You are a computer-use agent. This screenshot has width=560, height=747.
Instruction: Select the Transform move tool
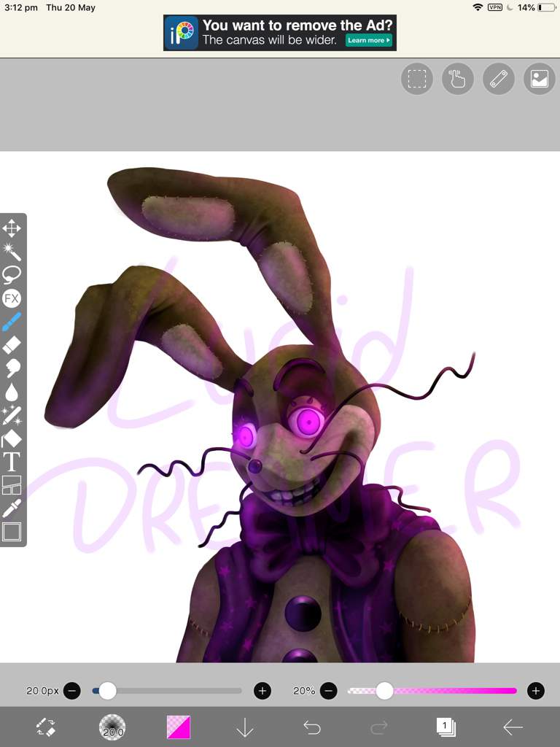12,228
